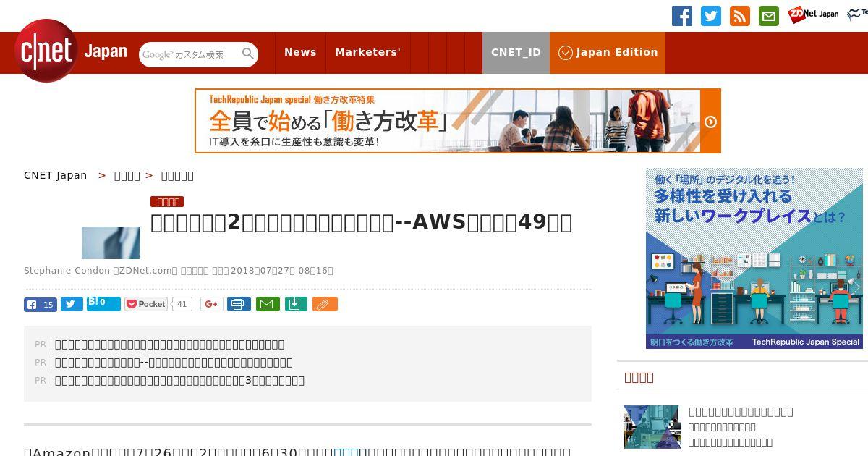Save article to Pocket
The height and width of the screenshot is (456, 868).
point(146,304)
